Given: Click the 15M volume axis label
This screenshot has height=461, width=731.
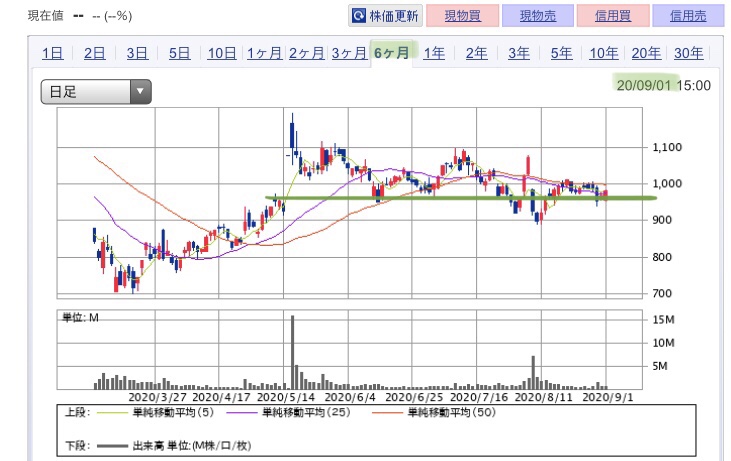Looking at the screenshot, I should click(x=663, y=320).
